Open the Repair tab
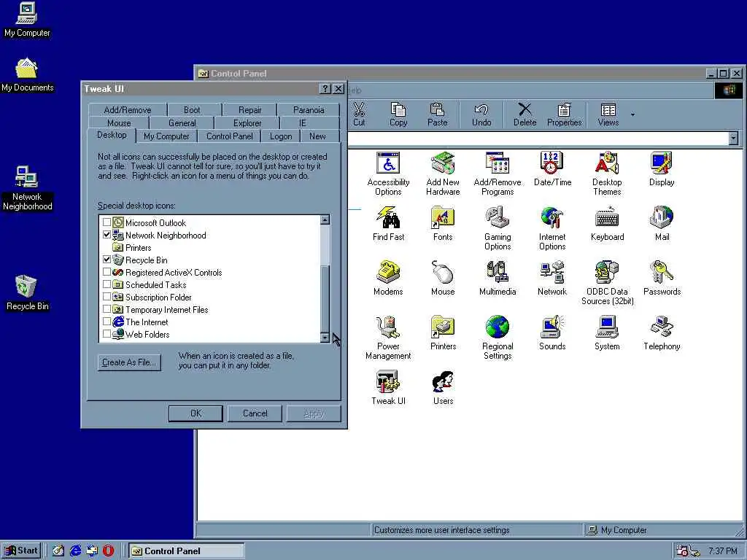This screenshot has height=560, width=747. pos(249,109)
